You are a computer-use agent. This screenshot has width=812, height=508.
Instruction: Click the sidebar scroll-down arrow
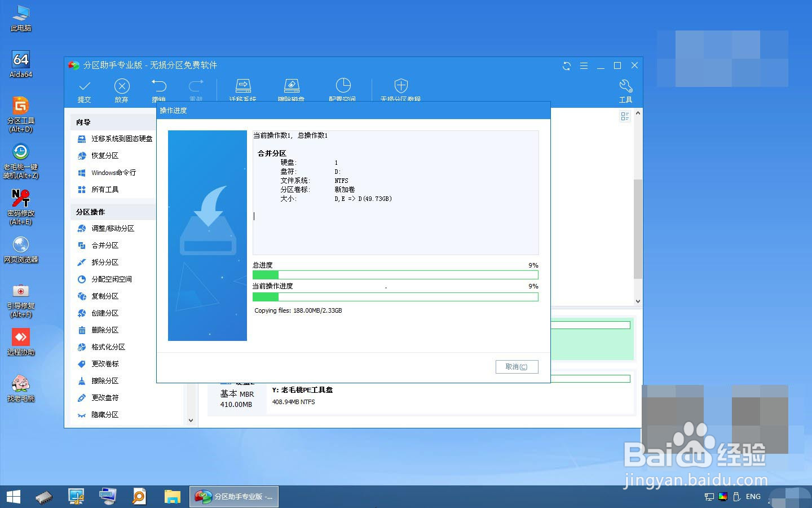[x=191, y=421]
